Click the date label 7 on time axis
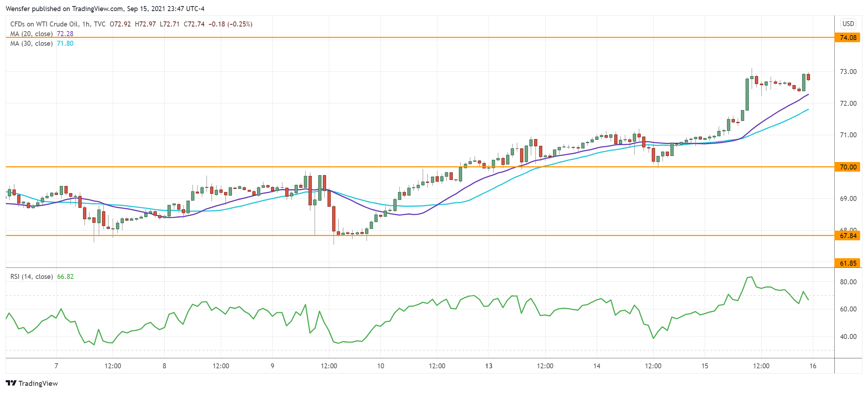The height and width of the screenshot is (393, 868). tap(56, 366)
